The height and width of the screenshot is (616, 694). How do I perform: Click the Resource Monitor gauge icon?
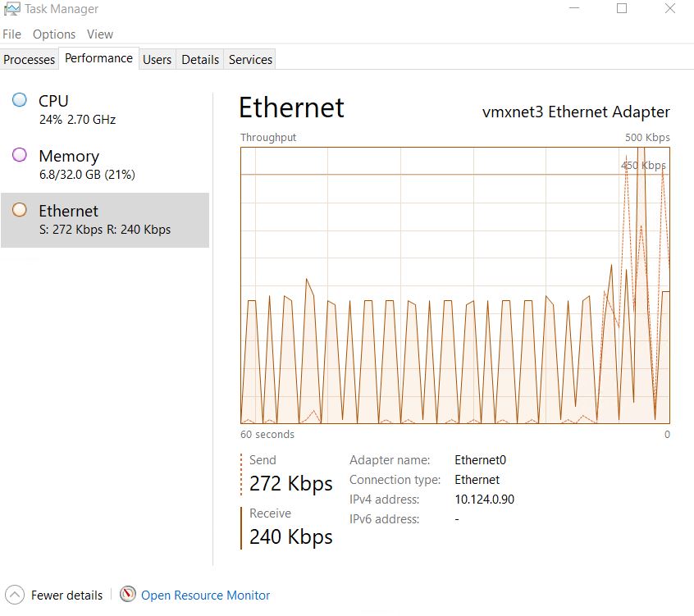pos(128,595)
